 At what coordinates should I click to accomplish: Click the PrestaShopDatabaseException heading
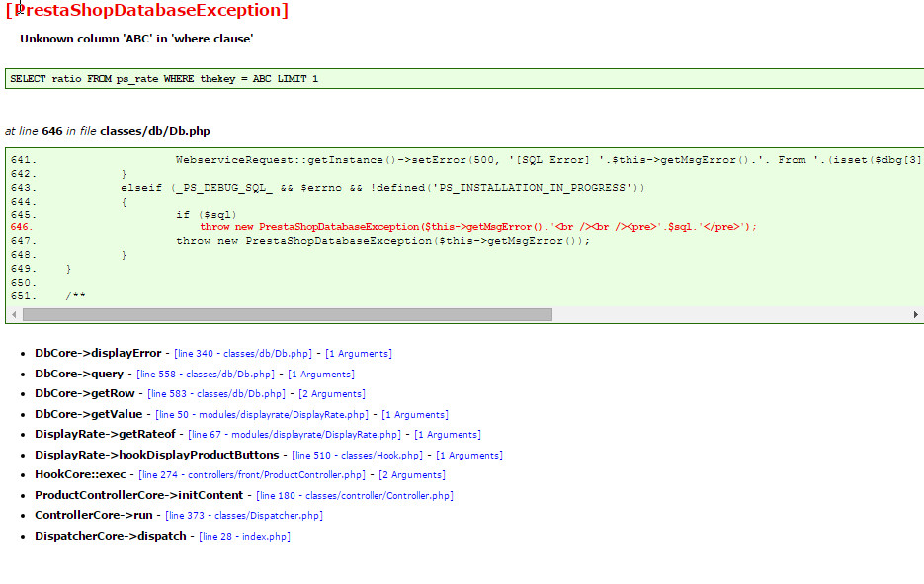[146, 10]
